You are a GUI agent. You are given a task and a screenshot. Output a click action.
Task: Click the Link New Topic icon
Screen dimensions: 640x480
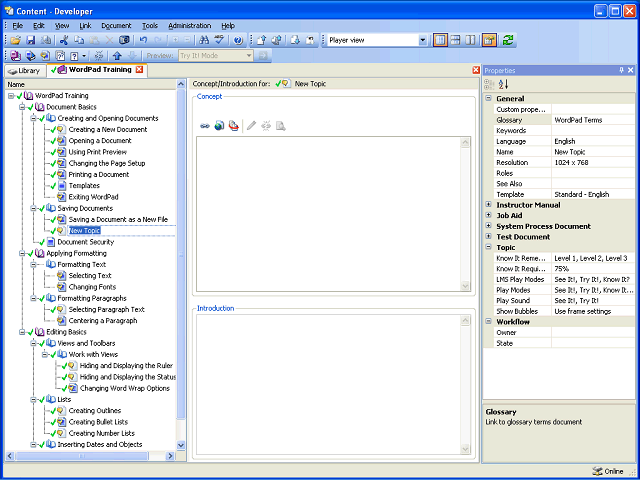pyautogui.click(x=45, y=56)
